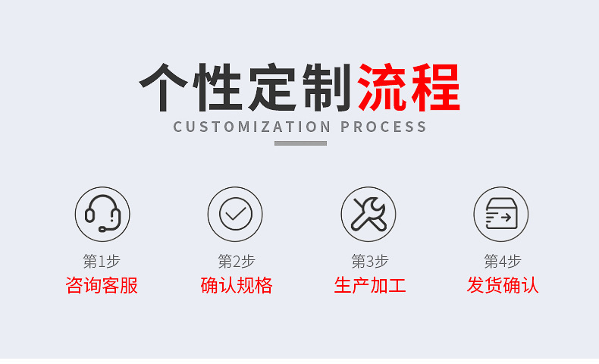Open 确认规格 red link text

(237, 285)
